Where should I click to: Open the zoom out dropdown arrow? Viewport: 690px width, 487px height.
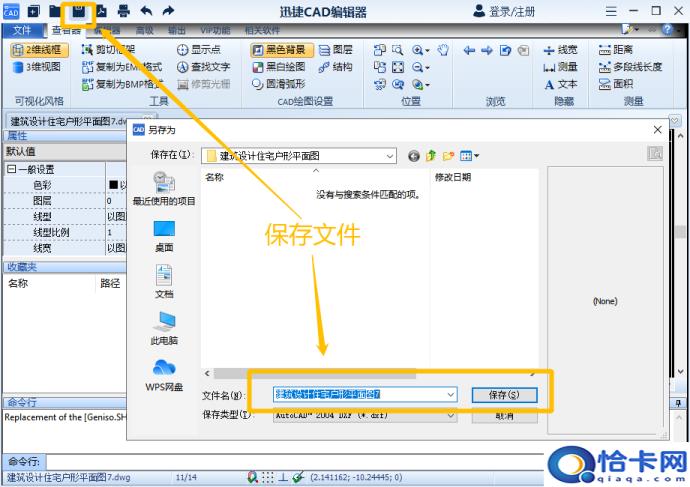pyautogui.click(x=427, y=68)
